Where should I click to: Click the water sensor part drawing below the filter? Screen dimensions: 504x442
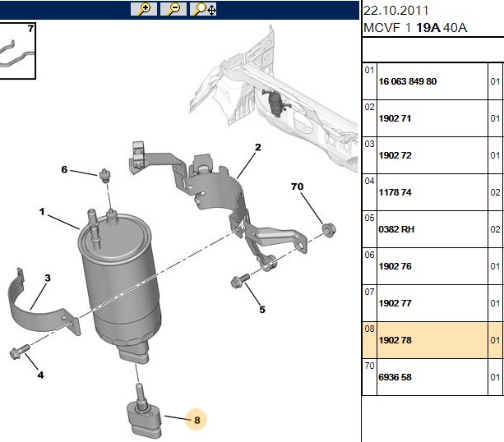pyautogui.click(x=145, y=411)
